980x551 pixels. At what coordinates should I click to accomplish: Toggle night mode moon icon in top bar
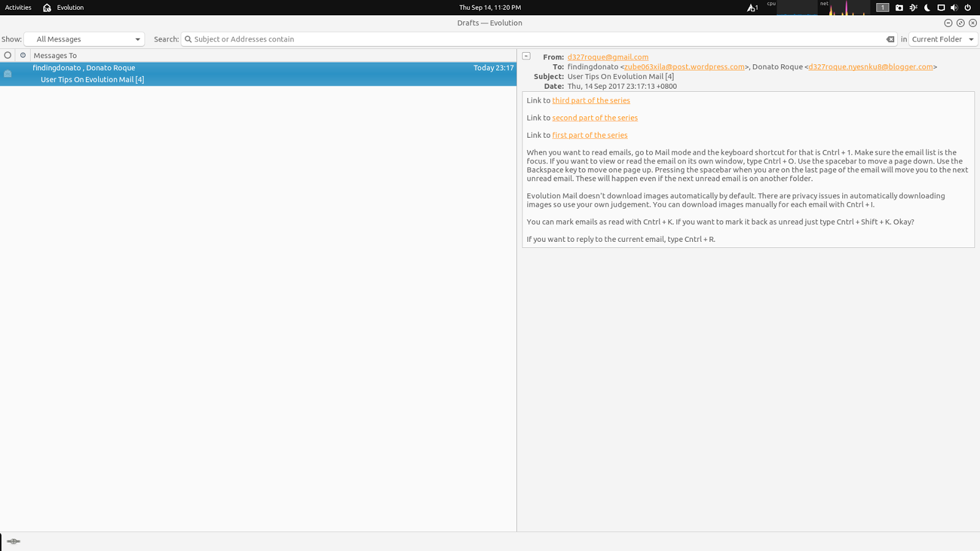pyautogui.click(x=927, y=7)
